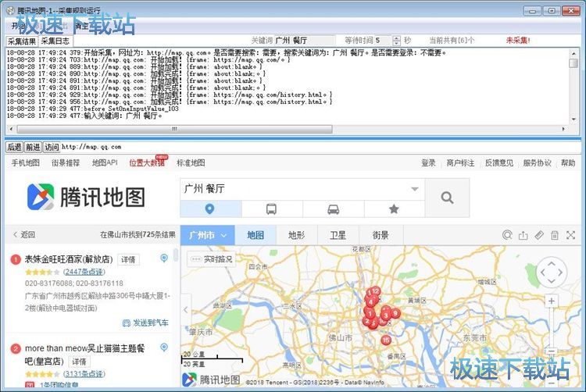Click the log panel vertical scrollbar thumb
This screenshot has width=586, height=392.
(573, 63)
